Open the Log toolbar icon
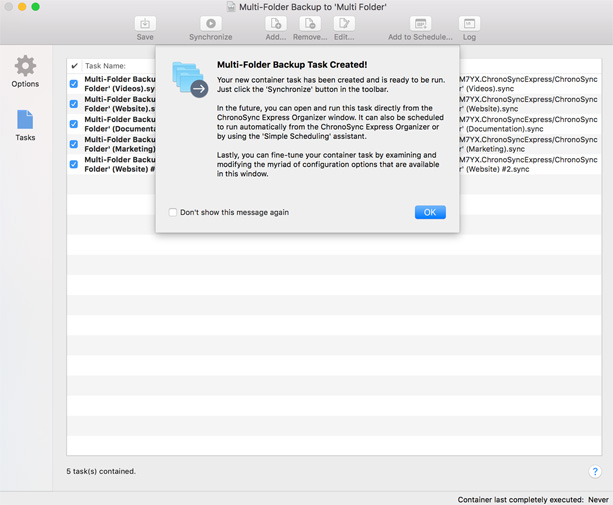This screenshot has width=613, height=505. [x=469, y=24]
